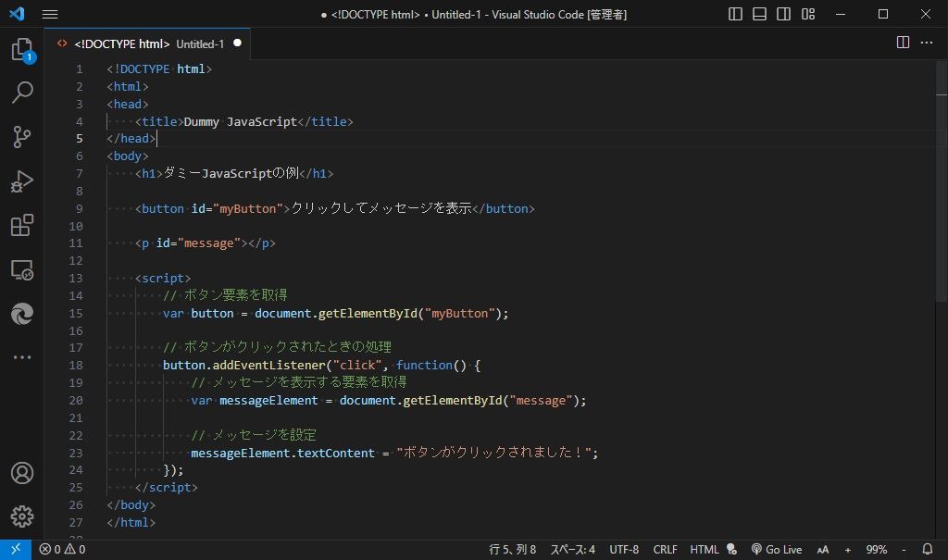Click the "myButton" id attribute value on line 9
The width and height of the screenshot is (948, 560).
pos(248,208)
